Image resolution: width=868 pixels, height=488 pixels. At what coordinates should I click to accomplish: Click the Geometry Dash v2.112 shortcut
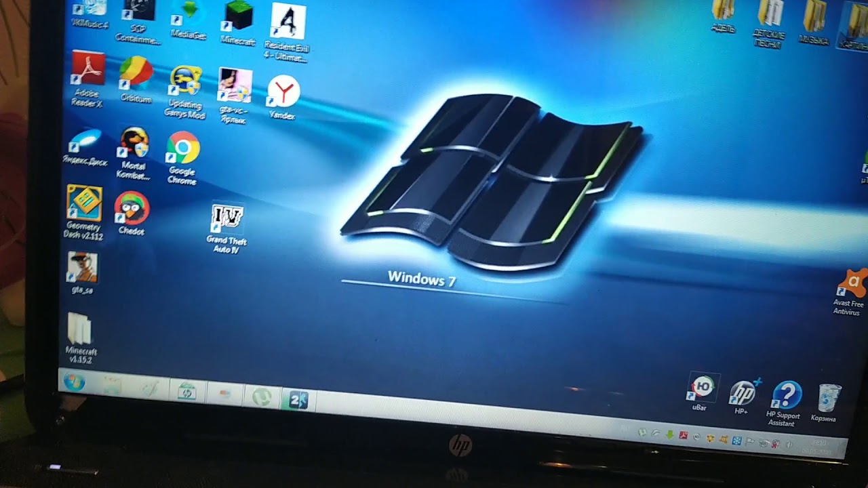84,212
